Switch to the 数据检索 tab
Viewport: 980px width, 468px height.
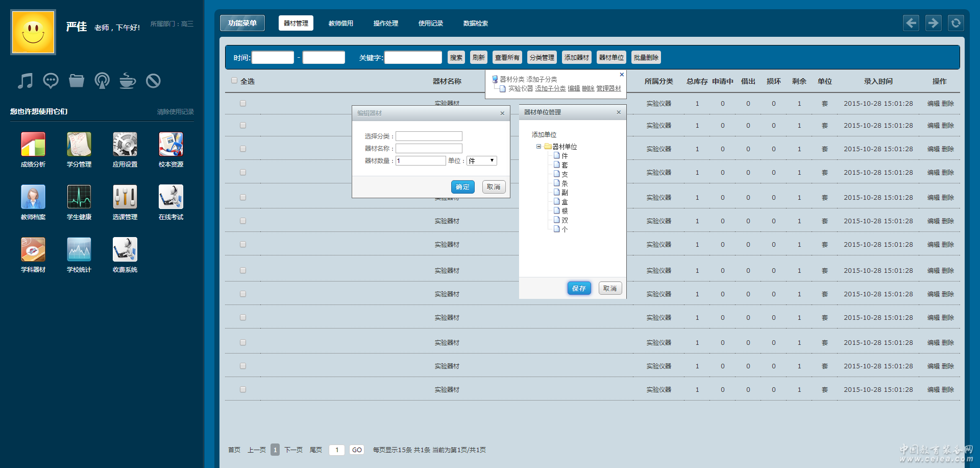coord(475,24)
